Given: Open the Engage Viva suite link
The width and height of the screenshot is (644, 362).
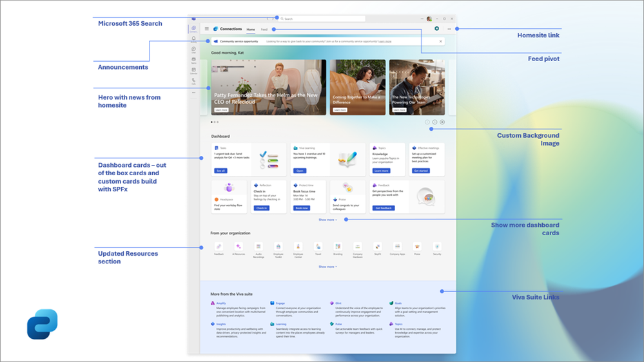Looking at the screenshot, I should tap(280, 303).
